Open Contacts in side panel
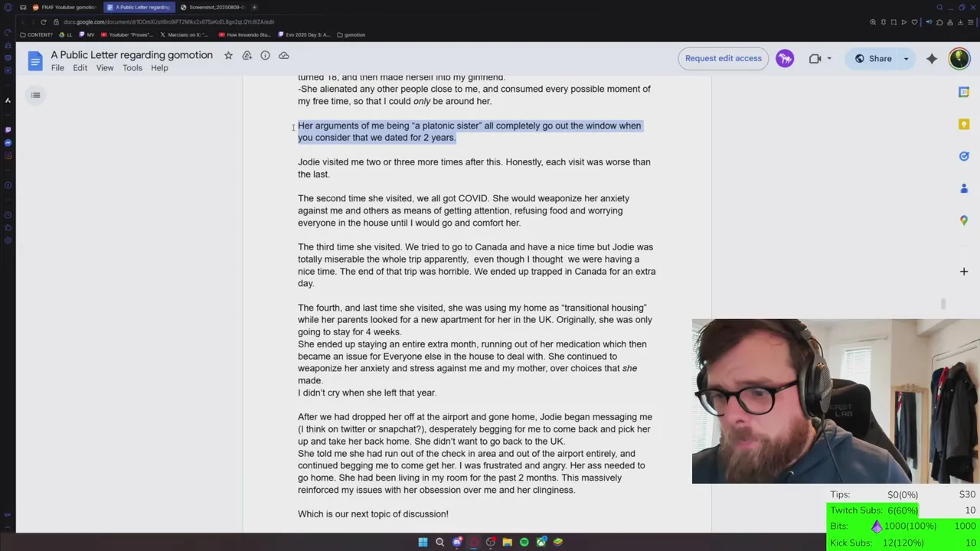This screenshot has height=551, width=980. pyautogui.click(x=964, y=188)
